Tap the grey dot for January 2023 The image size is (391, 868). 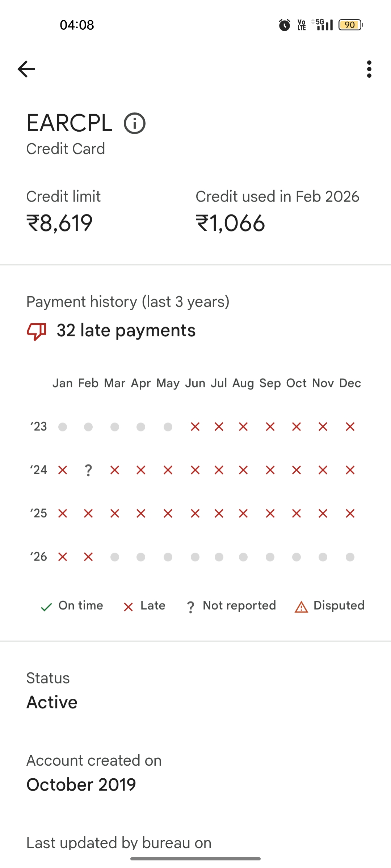point(63,427)
